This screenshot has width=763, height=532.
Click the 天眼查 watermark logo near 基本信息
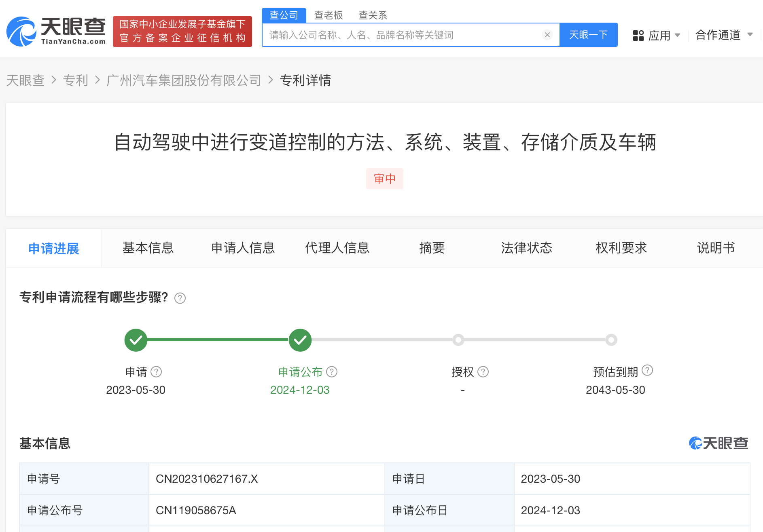pyautogui.click(x=718, y=443)
